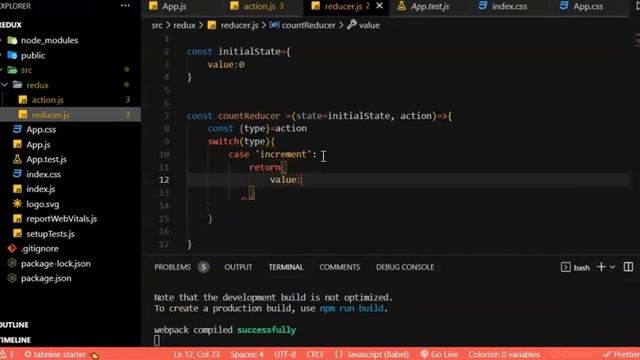
Task: Click the Ln 12, Col 23 indicator
Action: (196, 354)
